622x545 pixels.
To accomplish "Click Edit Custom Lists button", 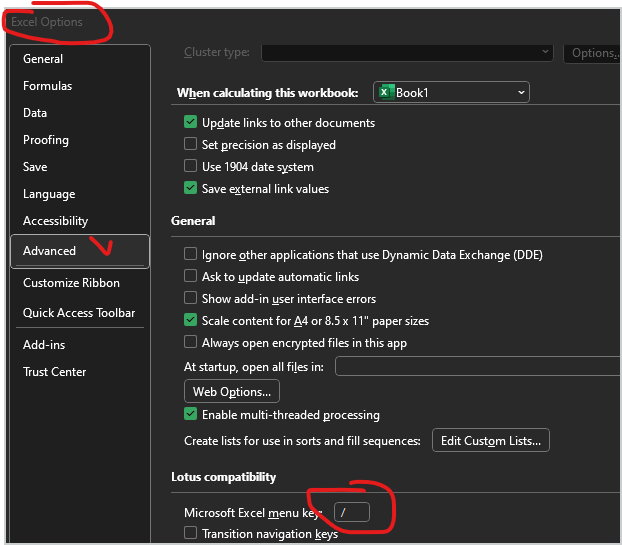I will (491, 440).
